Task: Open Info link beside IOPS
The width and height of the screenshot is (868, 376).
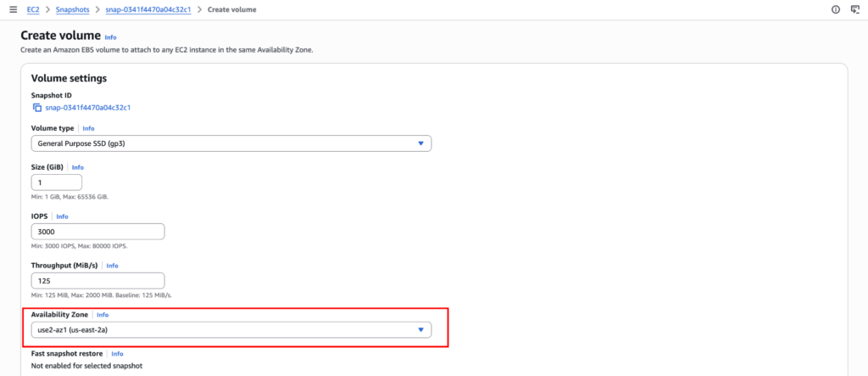Action: (x=62, y=216)
